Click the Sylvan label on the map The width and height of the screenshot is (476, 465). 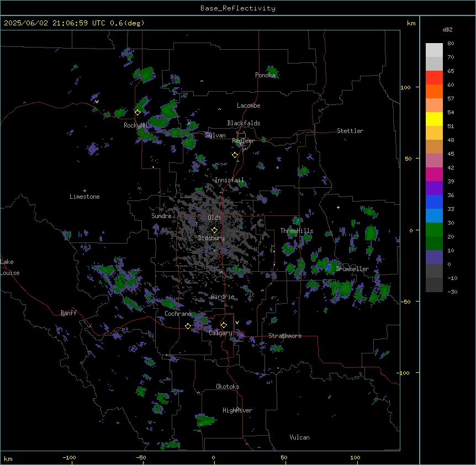[x=215, y=135]
